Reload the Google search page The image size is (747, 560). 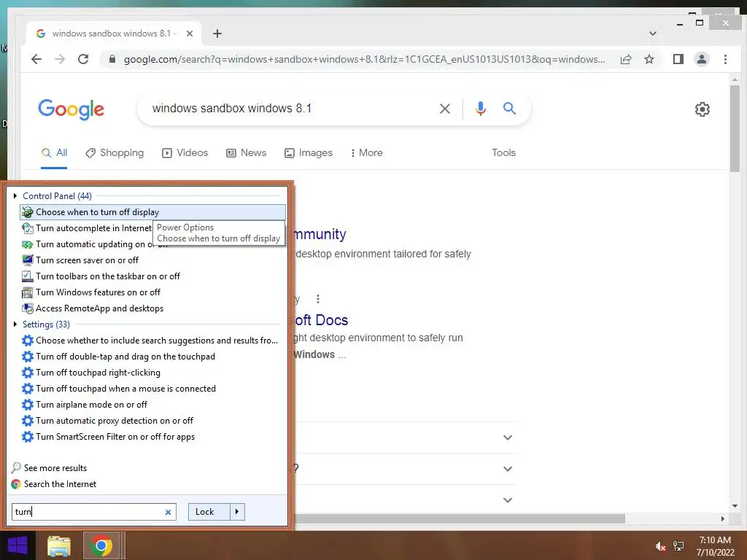click(x=83, y=59)
